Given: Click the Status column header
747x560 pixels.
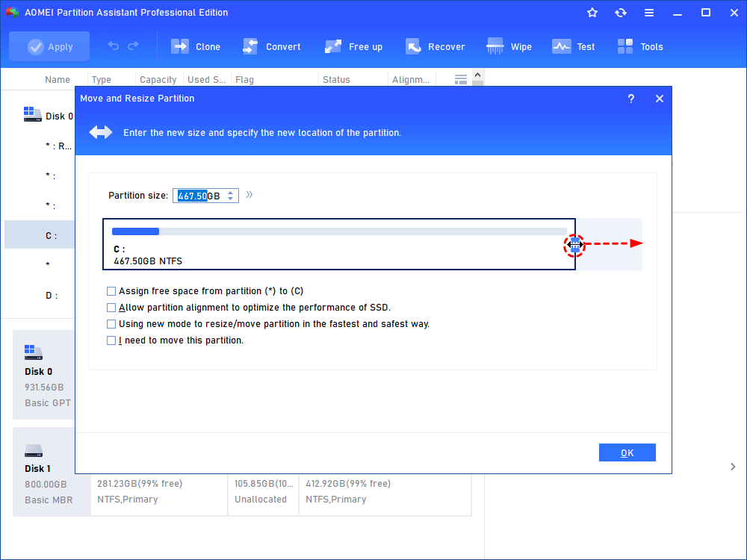Looking at the screenshot, I should 336,80.
